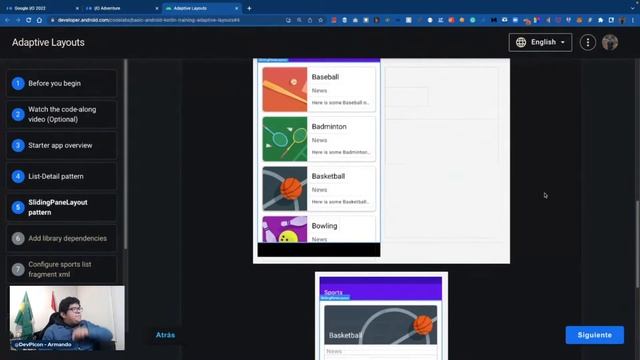640x360 pixels.
Task: Open the tab search chevron
Action: pos(633,8)
